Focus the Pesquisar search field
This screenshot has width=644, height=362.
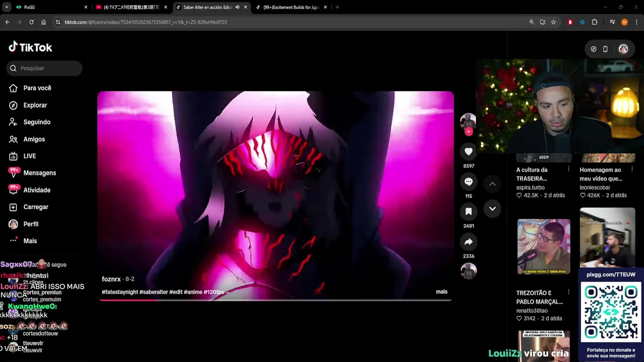pyautogui.click(x=44, y=68)
